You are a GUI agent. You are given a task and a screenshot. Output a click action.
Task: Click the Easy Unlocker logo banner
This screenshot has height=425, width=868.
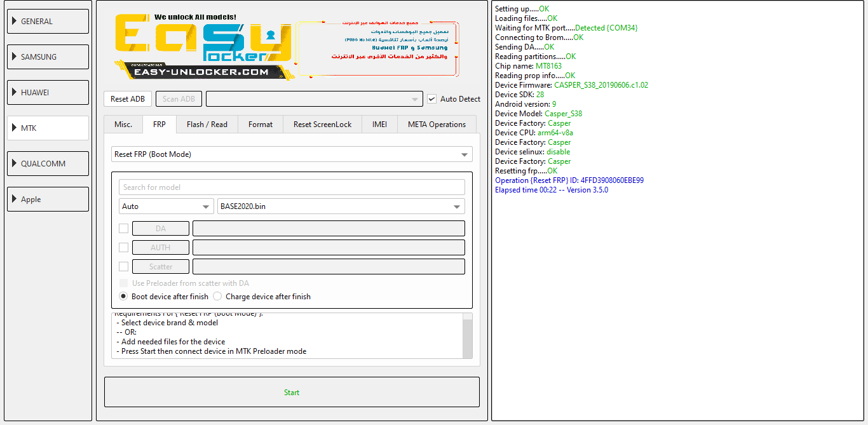203,47
